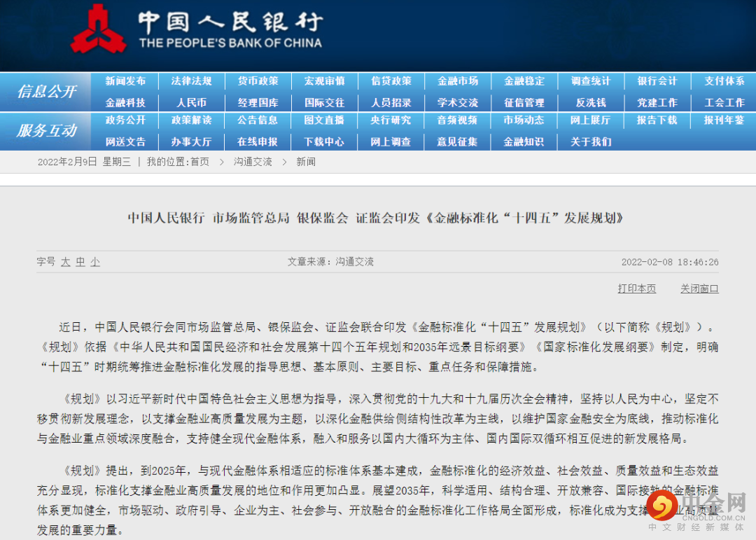Visit the 学术交流 page
Screen dimensions: 756x540
(x=458, y=103)
